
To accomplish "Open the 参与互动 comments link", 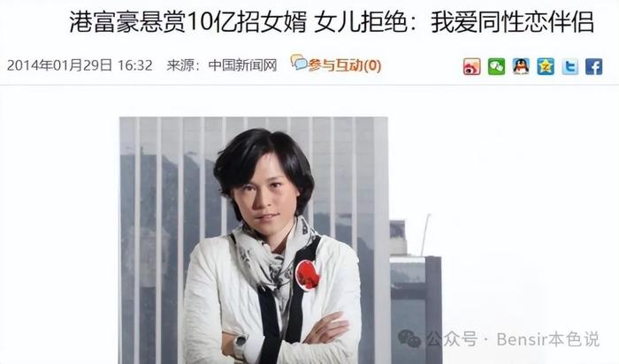I will [x=335, y=65].
